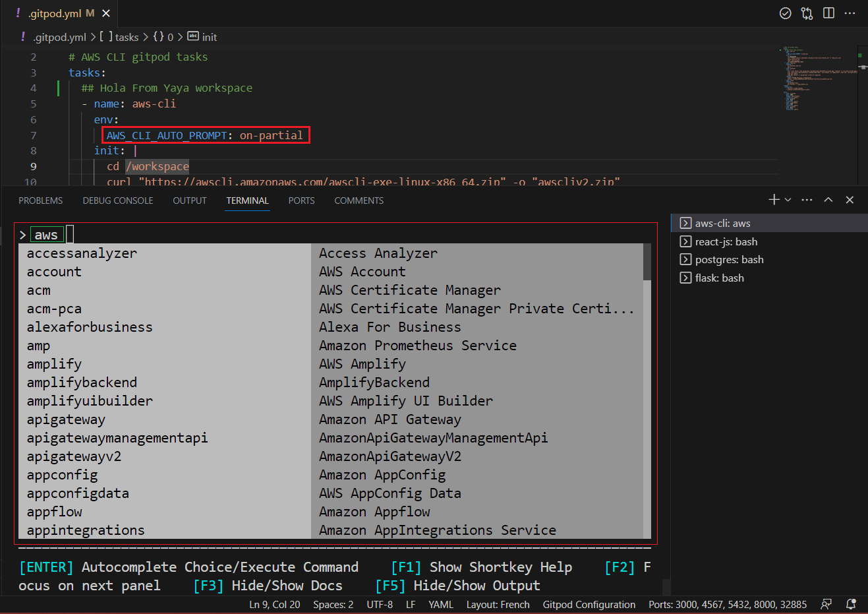Screen dimensions: 868x614
Task: Click terminal icon next to react-js: bash
Action: pos(685,241)
